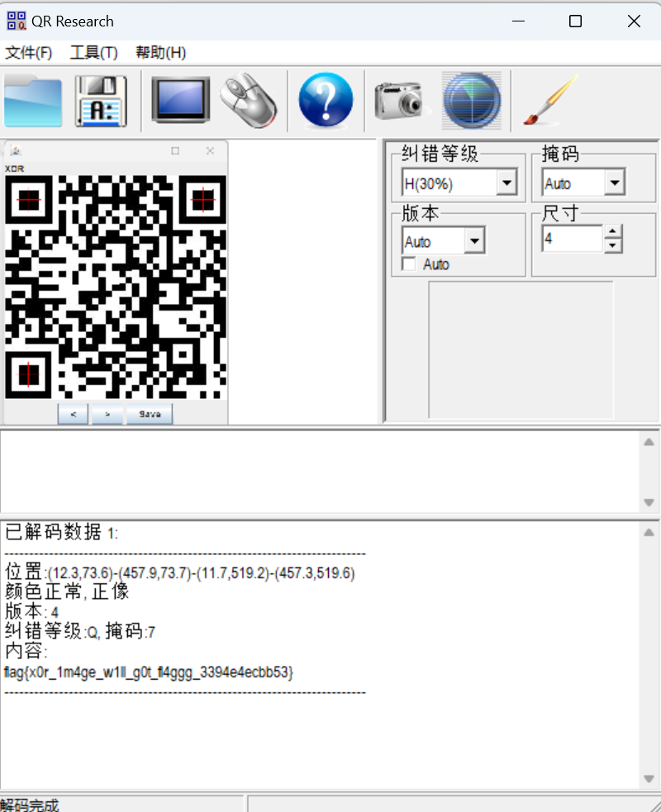Viewport: 661px width, 812px height.
Task: Expand the 纠错等级 H(30%) dropdown
Action: 506,183
